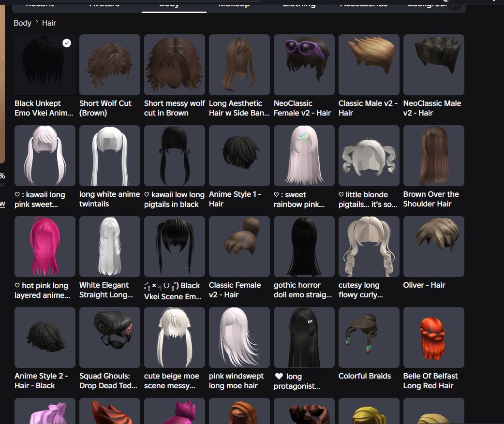Select the little blonde pigtails thumbnail
This screenshot has height=424, width=504.
point(369,156)
